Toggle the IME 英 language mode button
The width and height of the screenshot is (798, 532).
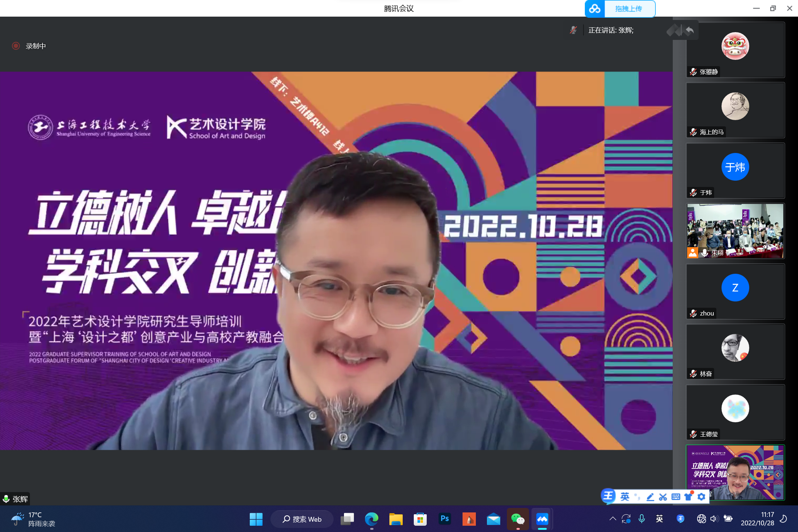625,497
